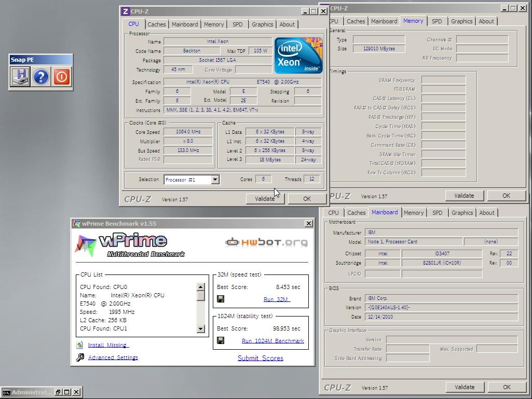The image size is (532, 399).
Task: Open SPD tab in front CPU-Z window
Action: pos(238,24)
